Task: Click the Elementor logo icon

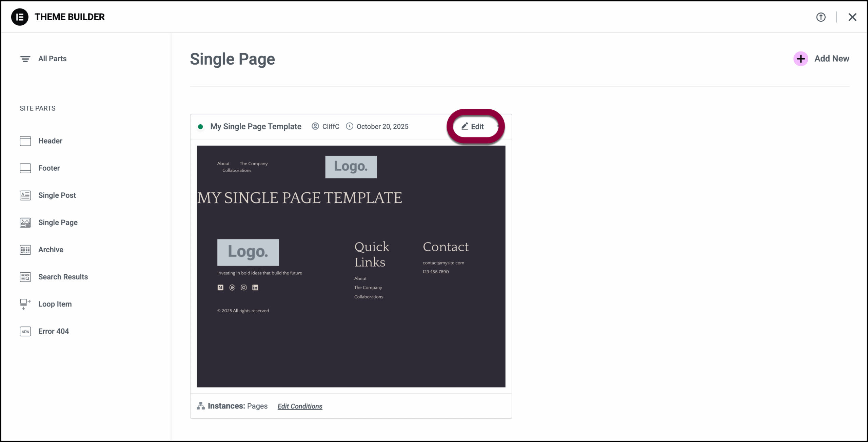Action: (x=20, y=17)
